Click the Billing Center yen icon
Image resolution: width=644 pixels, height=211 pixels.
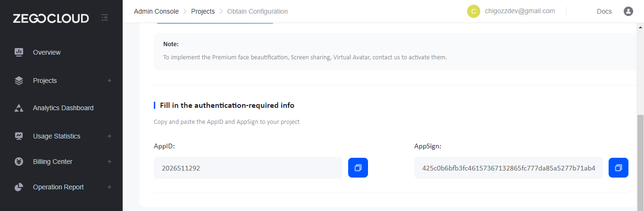tap(19, 162)
